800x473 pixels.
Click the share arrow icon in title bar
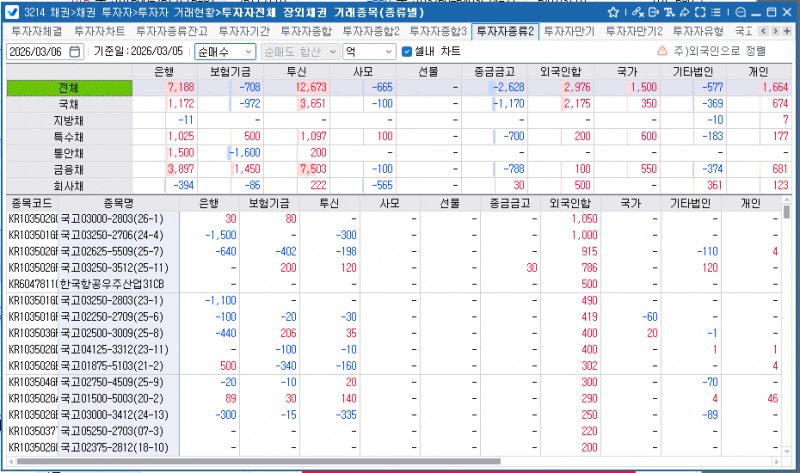point(685,12)
